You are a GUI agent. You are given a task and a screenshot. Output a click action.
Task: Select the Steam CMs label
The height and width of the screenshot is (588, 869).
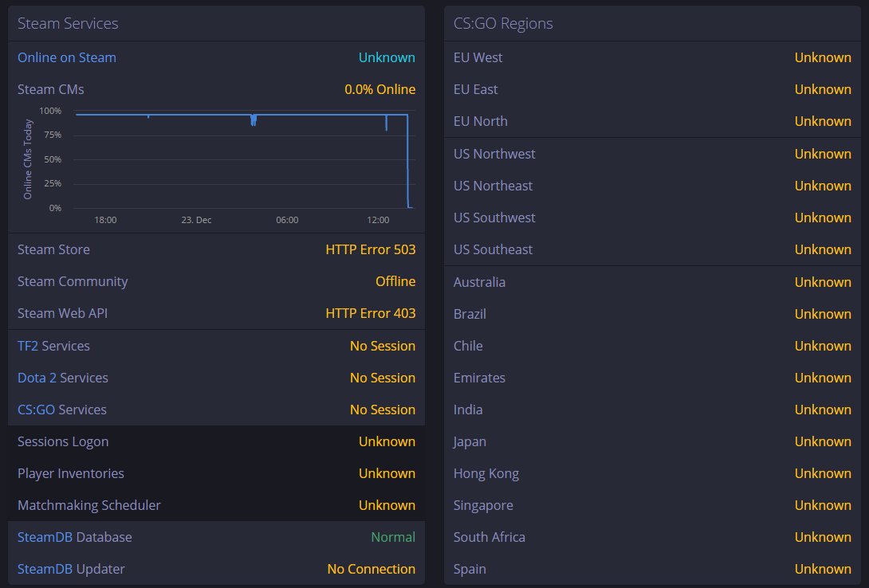coord(50,90)
